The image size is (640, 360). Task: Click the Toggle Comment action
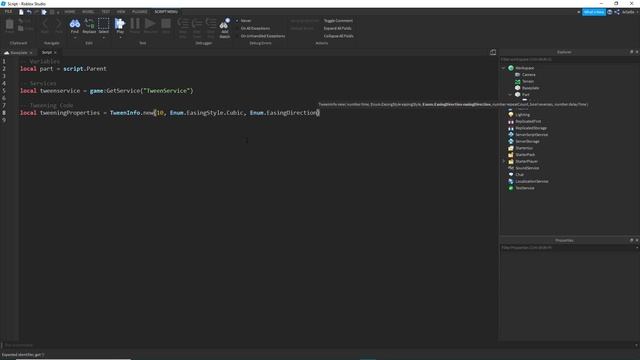tap(338, 20)
